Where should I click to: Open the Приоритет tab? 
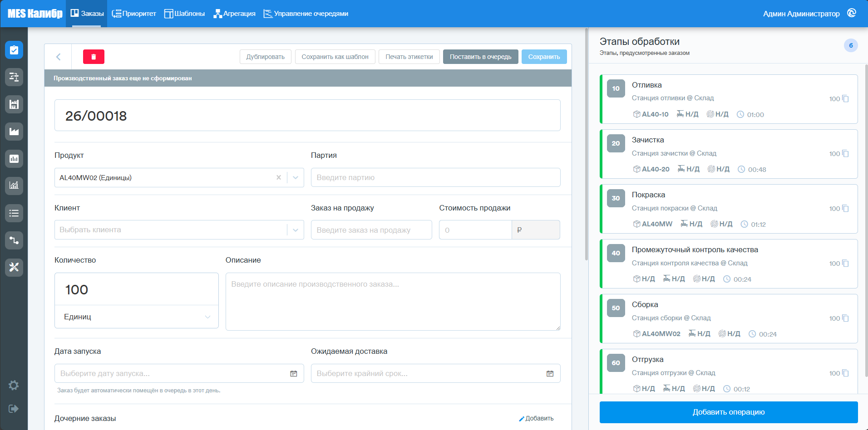(x=134, y=14)
